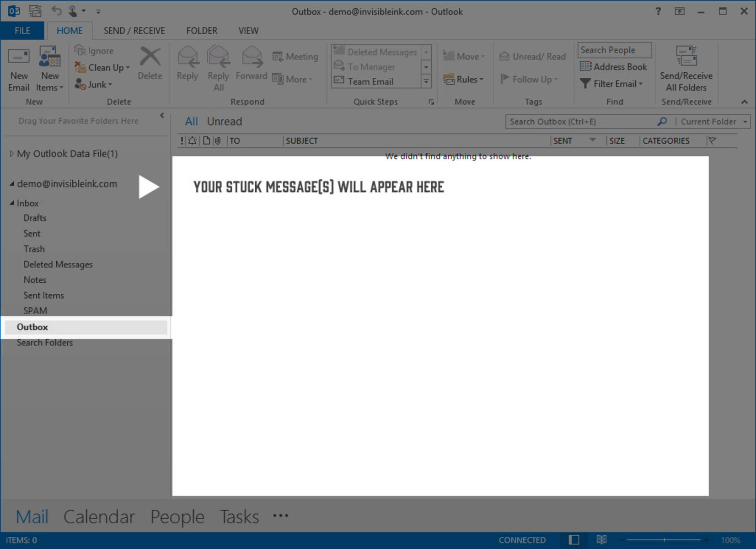Open the New Items menu
This screenshot has width=756, height=549.
49,69
